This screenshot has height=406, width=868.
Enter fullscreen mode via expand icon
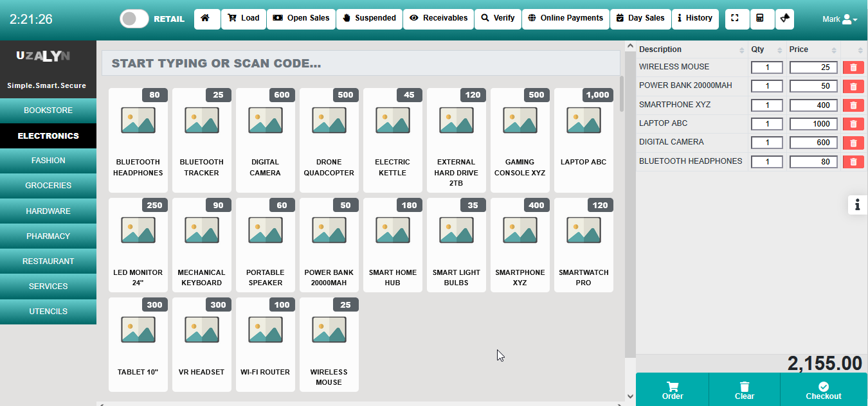[737, 19]
